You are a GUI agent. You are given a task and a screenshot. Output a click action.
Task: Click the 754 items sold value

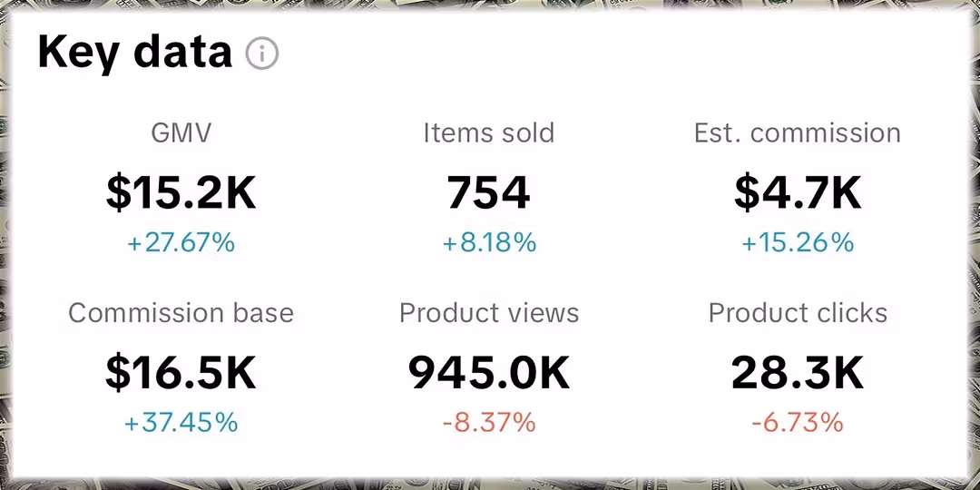pos(489,192)
